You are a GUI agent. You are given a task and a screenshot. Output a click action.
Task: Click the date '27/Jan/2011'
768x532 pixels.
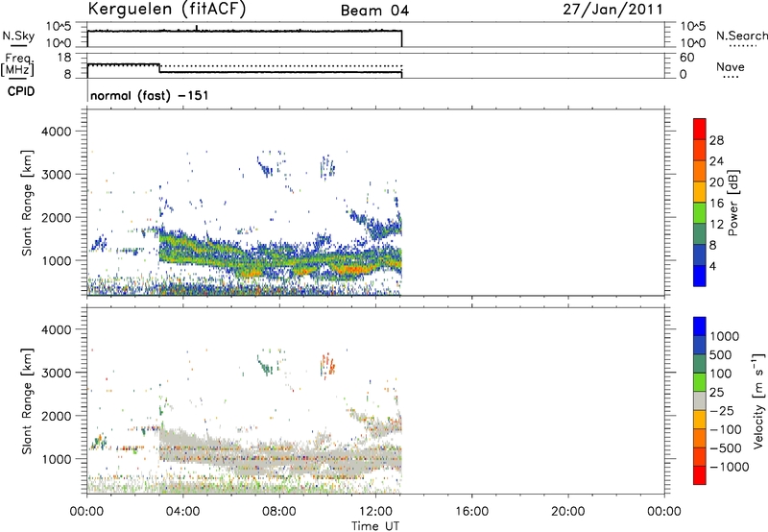[612, 10]
